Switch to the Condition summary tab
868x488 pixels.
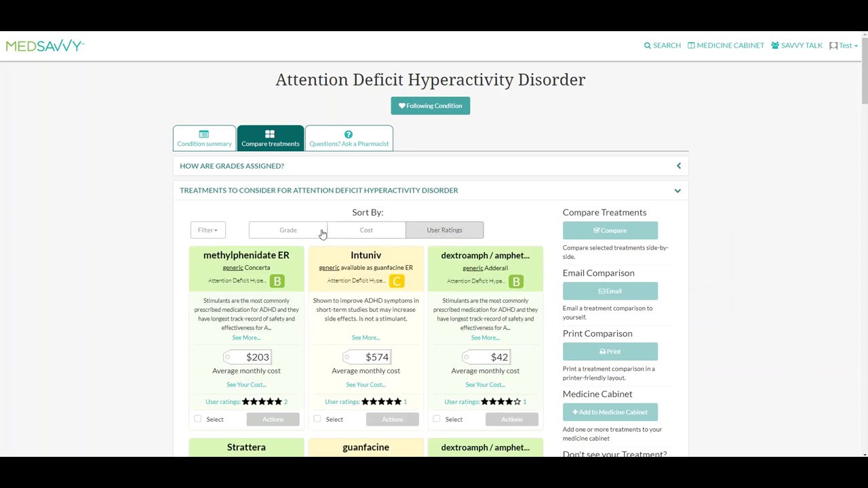click(204, 138)
